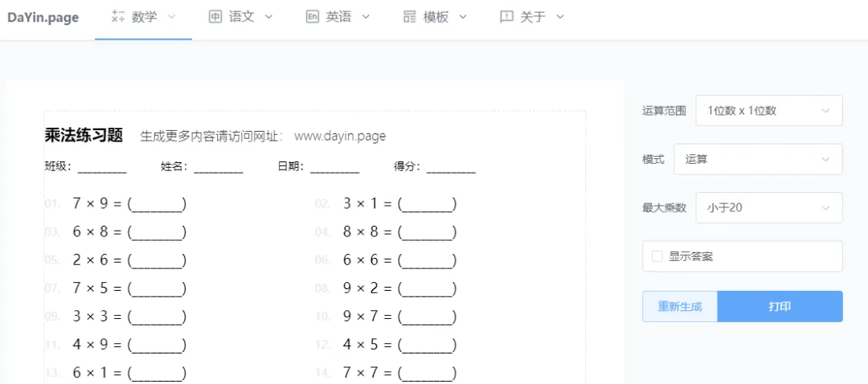Click problem 03: 6 × 8
This screenshot has height=384, width=868.
(x=129, y=232)
